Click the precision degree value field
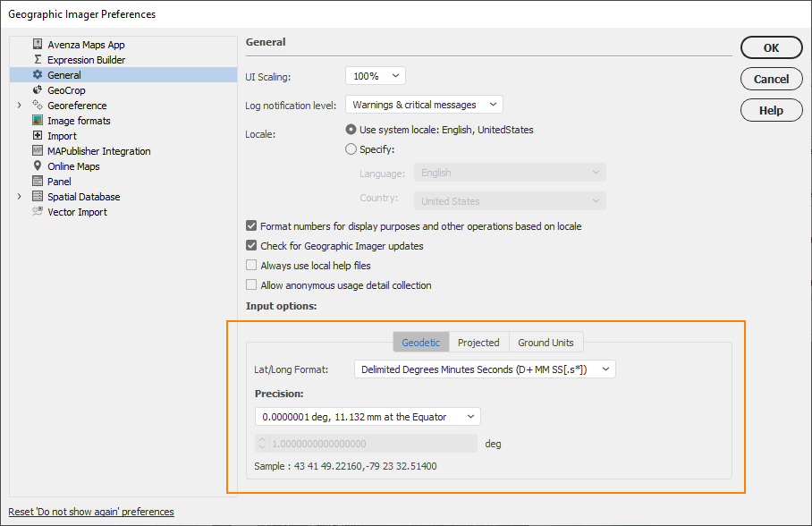 [x=374, y=444]
